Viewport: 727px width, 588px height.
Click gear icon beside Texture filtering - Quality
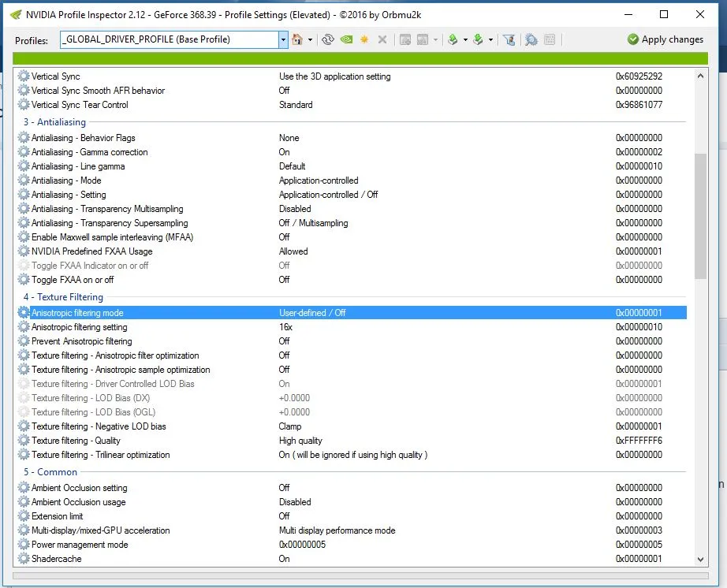click(x=24, y=441)
